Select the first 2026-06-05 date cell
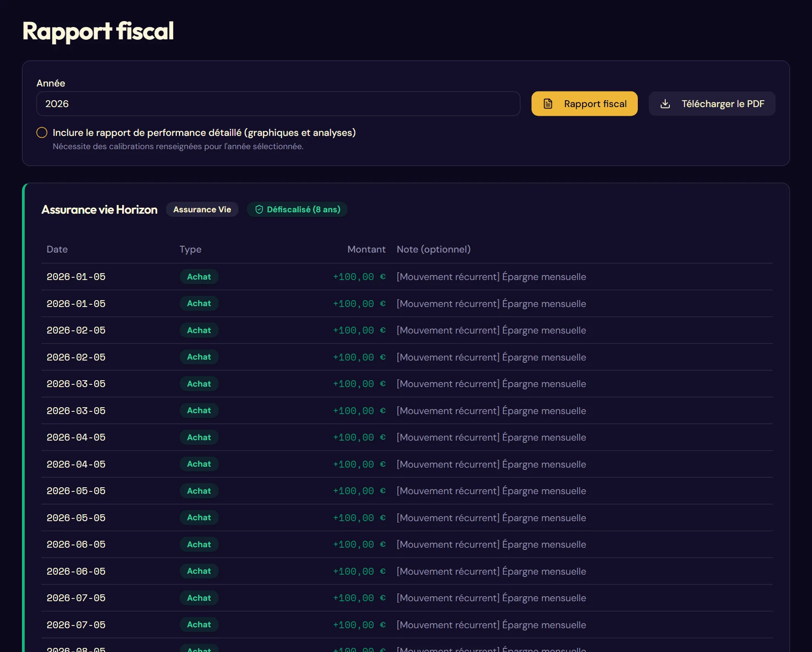This screenshot has width=812, height=652. click(x=76, y=544)
